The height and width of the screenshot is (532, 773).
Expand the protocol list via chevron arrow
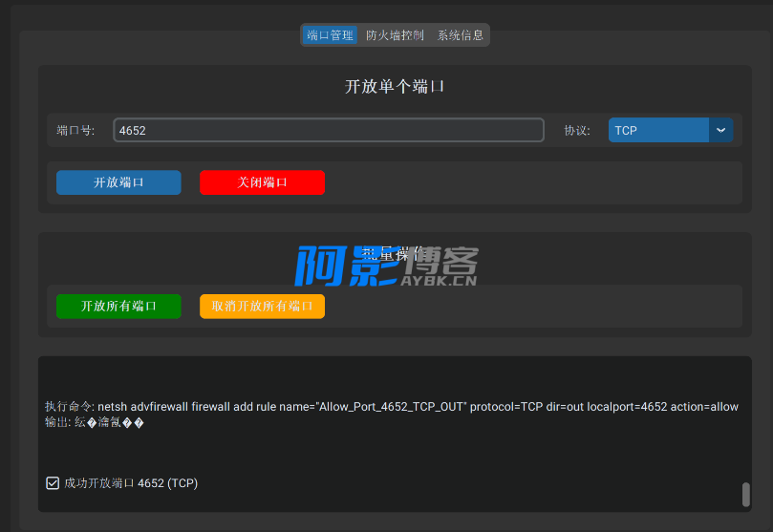pyautogui.click(x=720, y=130)
